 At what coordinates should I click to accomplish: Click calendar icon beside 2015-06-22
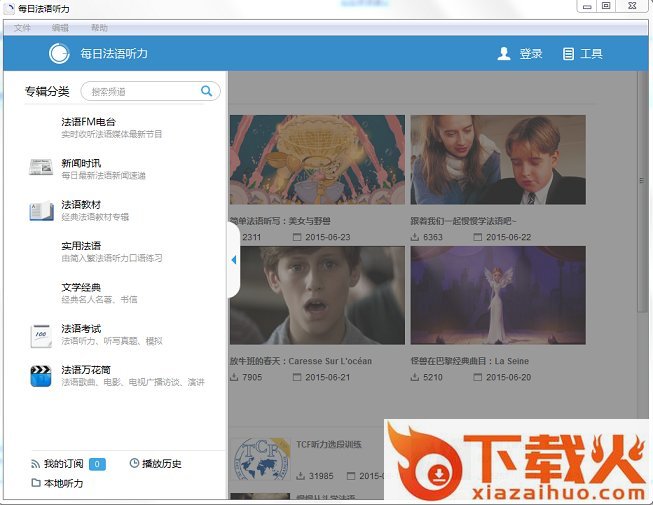[478, 237]
